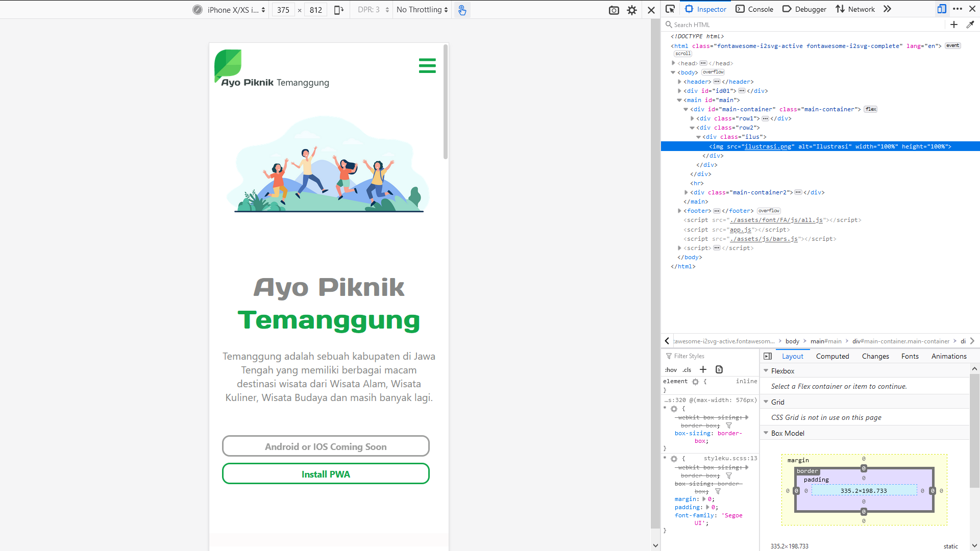
Task: Expand the div class row1 node
Action: click(x=692, y=118)
